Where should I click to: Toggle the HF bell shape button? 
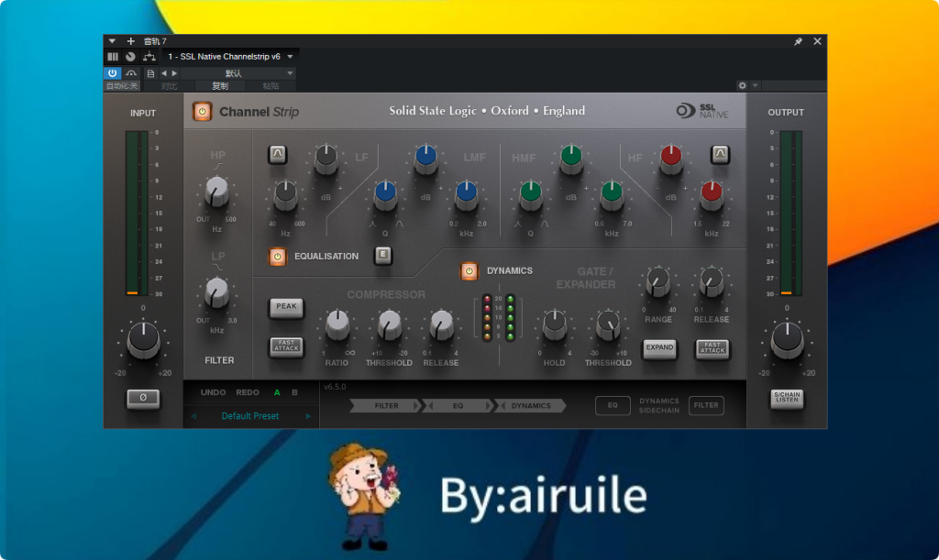pos(720,154)
